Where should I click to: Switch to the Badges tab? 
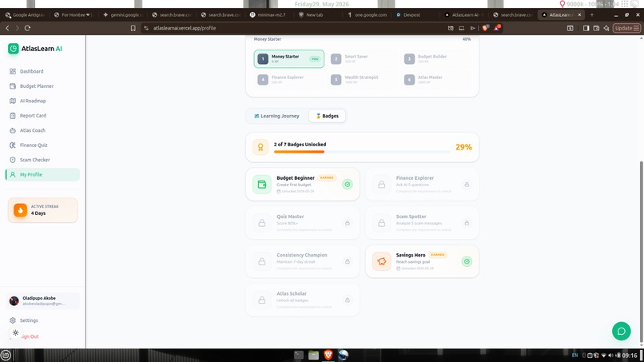click(x=328, y=117)
